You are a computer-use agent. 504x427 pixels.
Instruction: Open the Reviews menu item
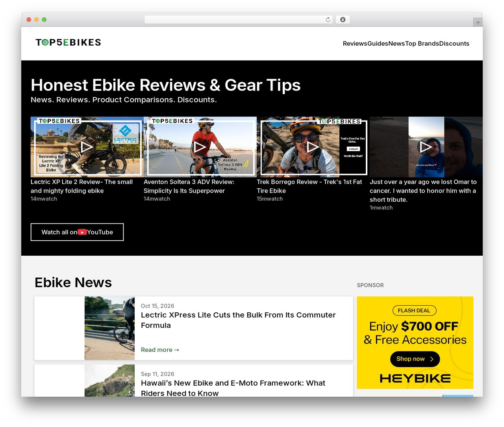[x=355, y=44]
